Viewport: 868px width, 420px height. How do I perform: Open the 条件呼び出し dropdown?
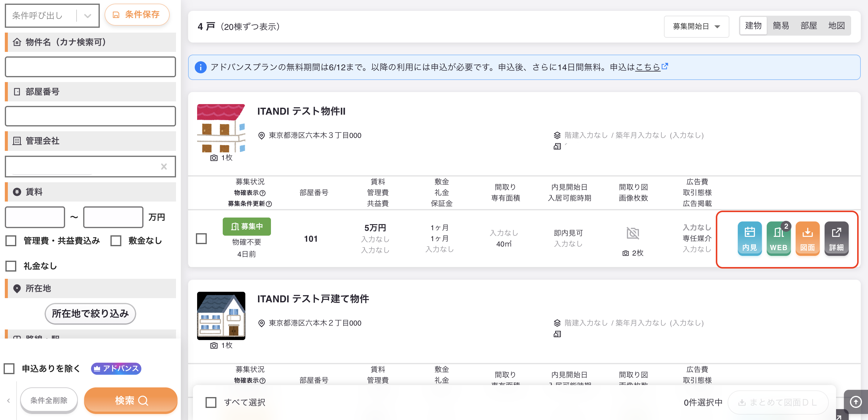[x=52, y=15]
